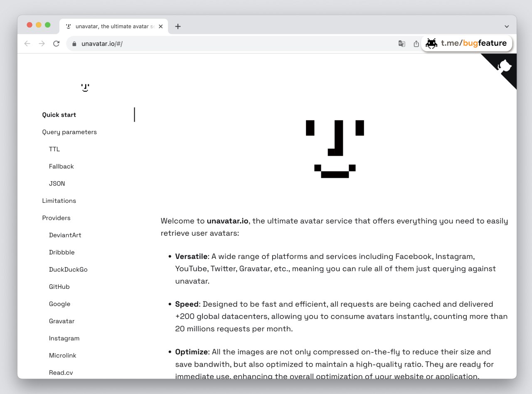
Task: Click the bold word Optimize
Action: click(192, 352)
